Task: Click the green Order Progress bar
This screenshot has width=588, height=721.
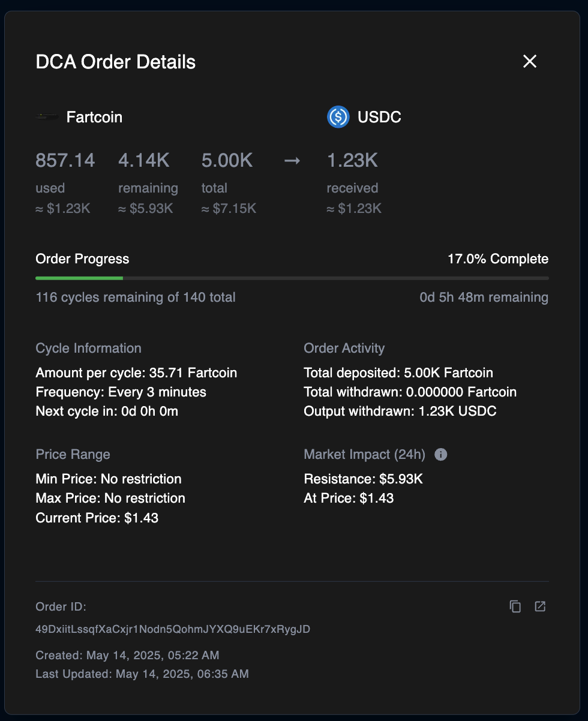Action: click(x=79, y=278)
